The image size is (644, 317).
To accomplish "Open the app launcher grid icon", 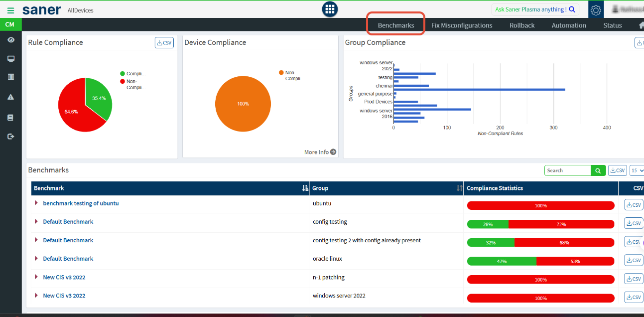I will pos(330,9).
